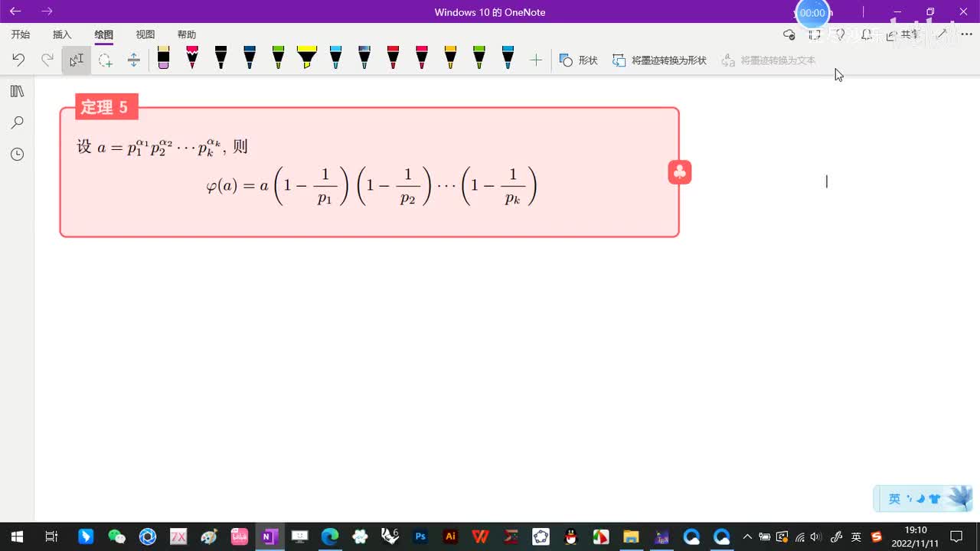Open the notifications bell
The image size is (980, 551).
pos(867,34)
